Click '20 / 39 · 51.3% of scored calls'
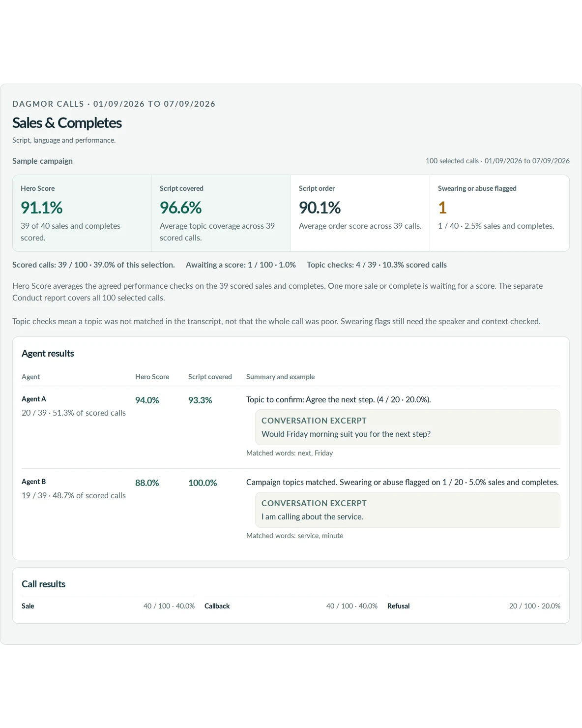The width and height of the screenshot is (582, 728). (x=74, y=413)
